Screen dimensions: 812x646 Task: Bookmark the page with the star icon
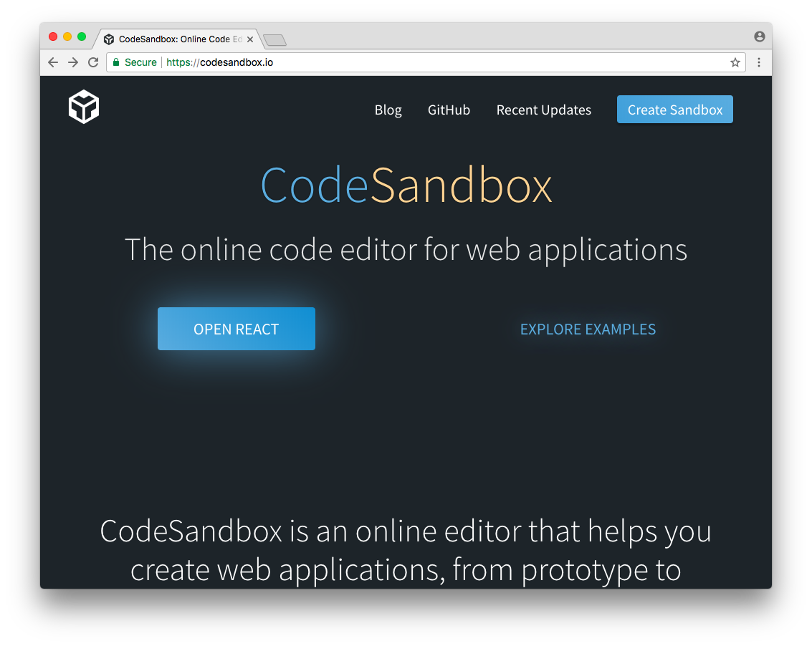735,62
